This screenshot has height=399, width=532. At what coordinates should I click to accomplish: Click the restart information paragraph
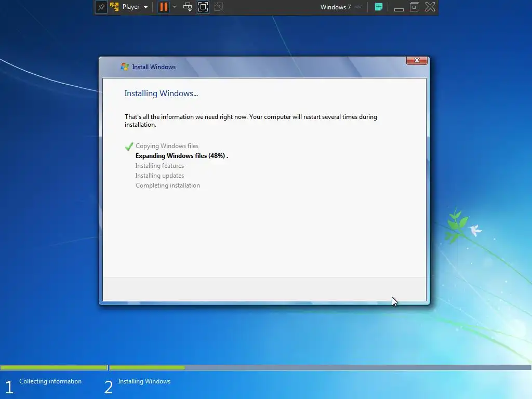(x=251, y=121)
